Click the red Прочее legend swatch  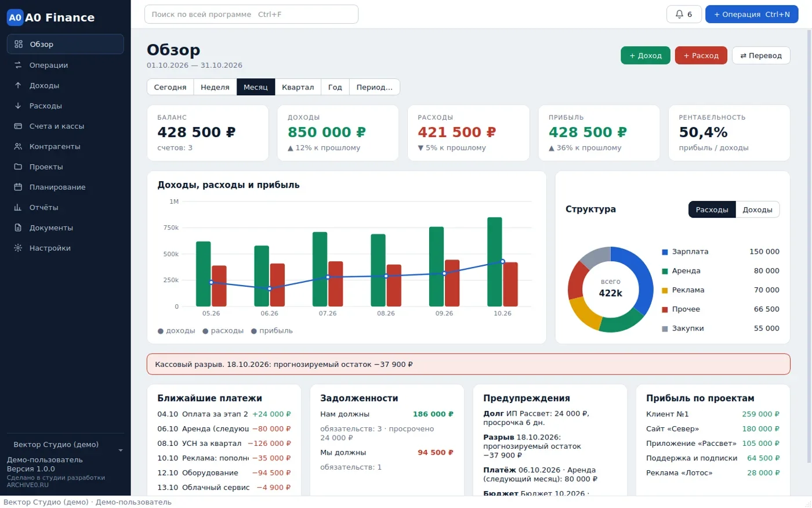click(665, 309)
